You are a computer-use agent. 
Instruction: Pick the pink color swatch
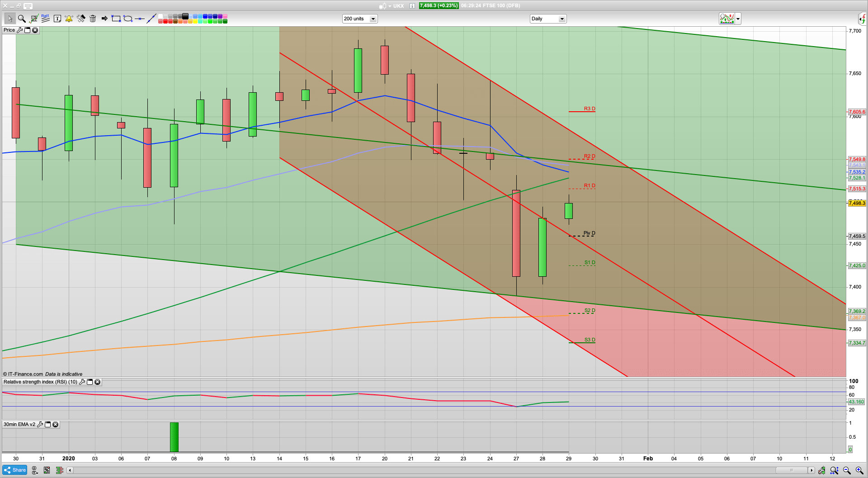[x=225, y=16]
